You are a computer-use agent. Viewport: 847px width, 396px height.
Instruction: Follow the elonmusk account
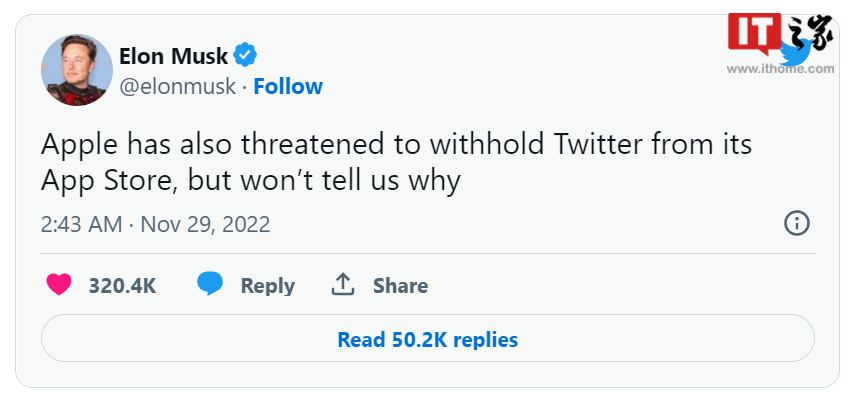[x=288, y=86]
